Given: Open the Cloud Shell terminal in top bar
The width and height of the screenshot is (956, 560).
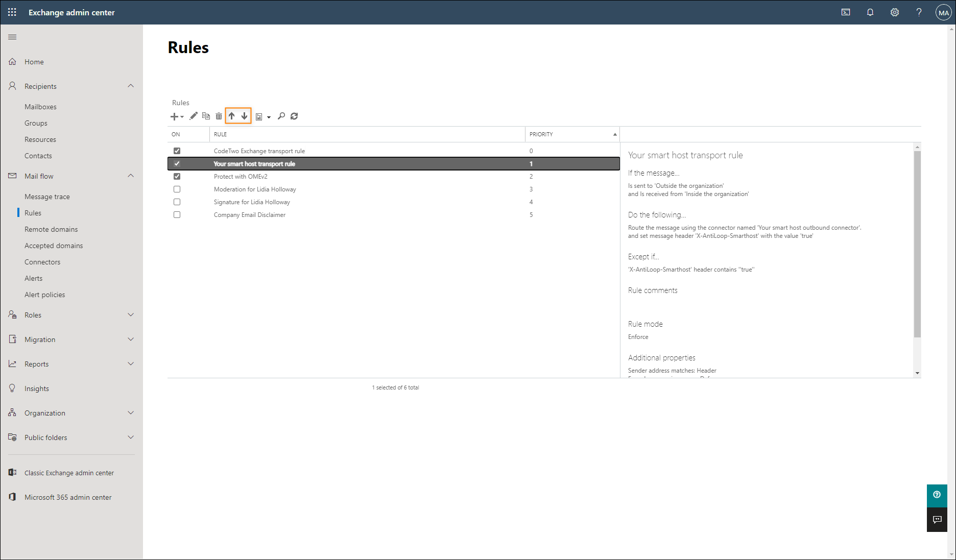Looking at the screenshot, I should 845,12.
